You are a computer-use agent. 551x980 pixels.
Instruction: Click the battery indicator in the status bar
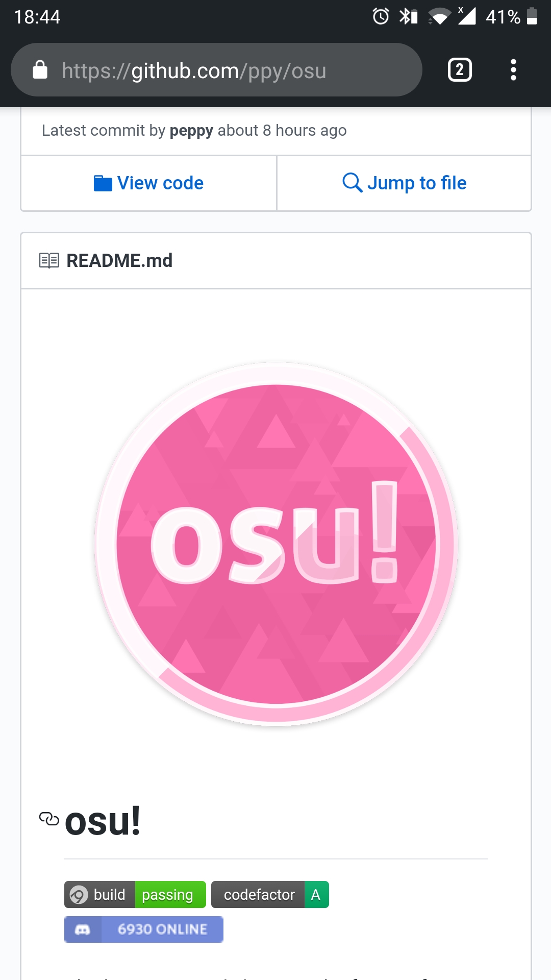point(531,17)
